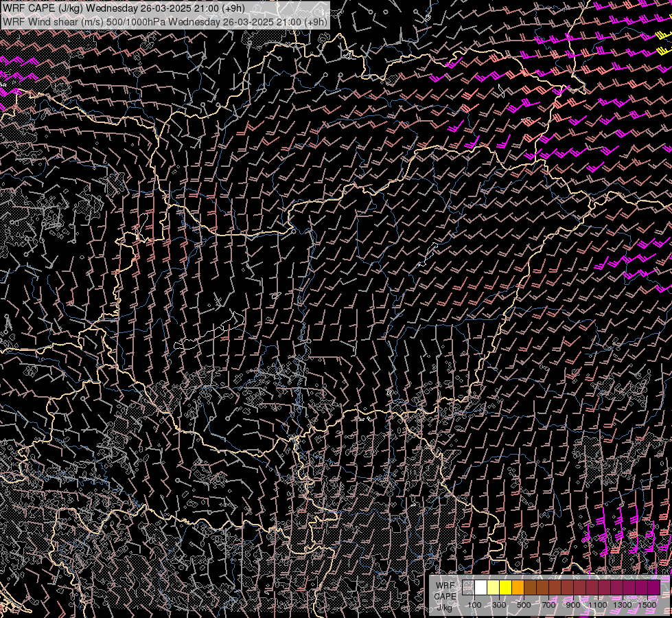Click the WRF CAPE (J/kg) title line
672x618 pixels.
point(124,8)
